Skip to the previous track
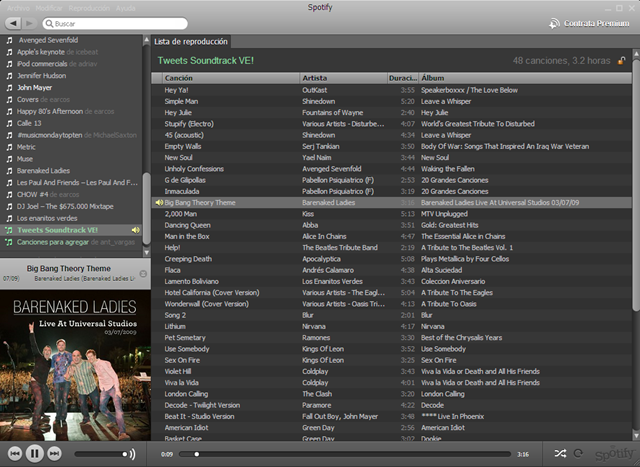The width and height of the screenshot is (640, 467). click(15, 454)
